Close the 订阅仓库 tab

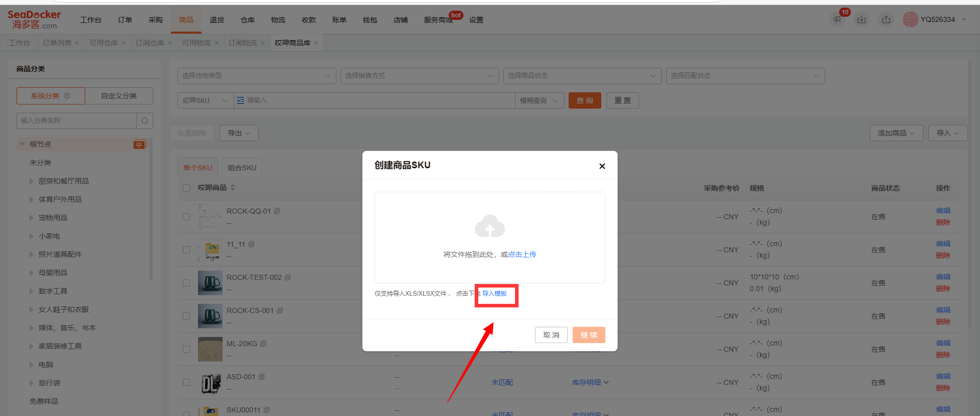click(x=170, y=43)
